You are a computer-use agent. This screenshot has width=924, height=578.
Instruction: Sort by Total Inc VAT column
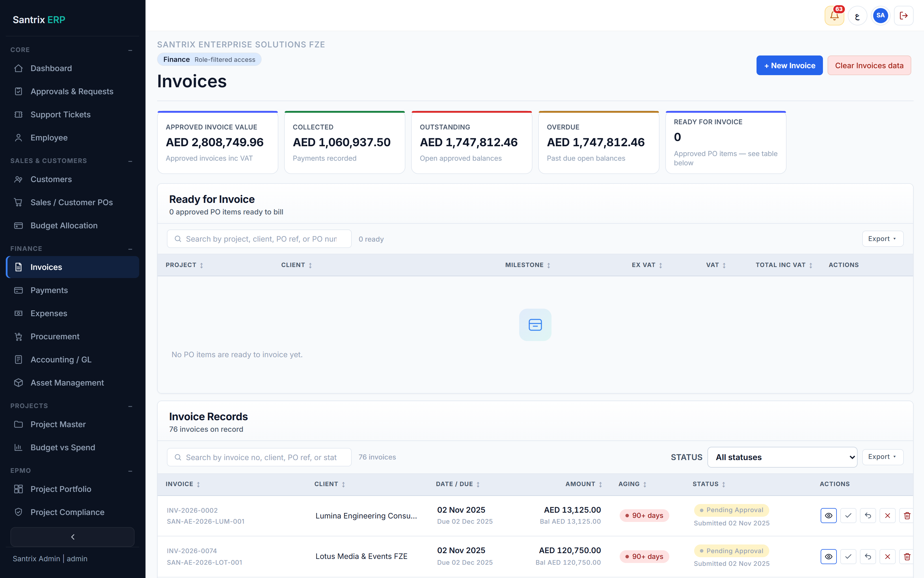tap(784, 265)
